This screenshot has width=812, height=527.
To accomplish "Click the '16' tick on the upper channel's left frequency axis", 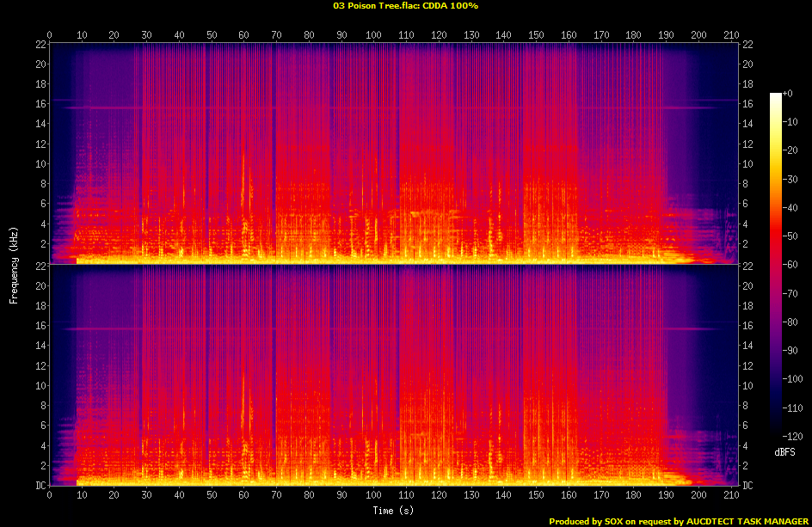I will [x=41, y=103].
